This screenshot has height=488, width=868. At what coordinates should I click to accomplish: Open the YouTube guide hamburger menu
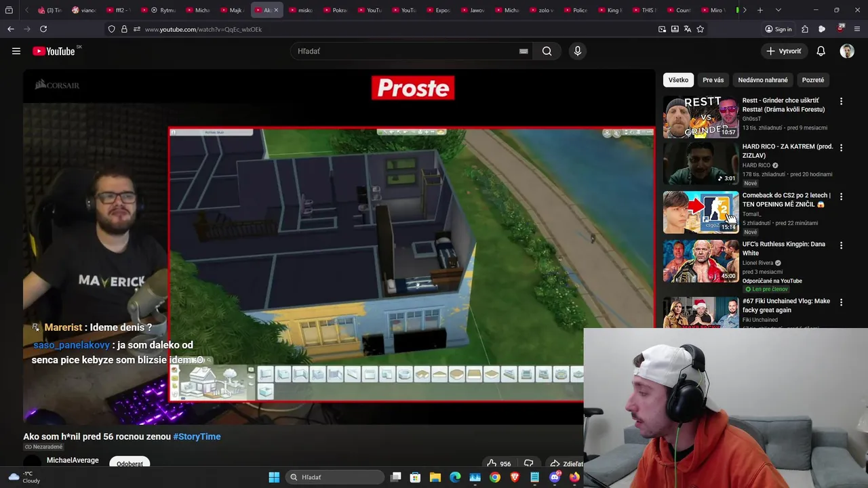tap(16, 51)
